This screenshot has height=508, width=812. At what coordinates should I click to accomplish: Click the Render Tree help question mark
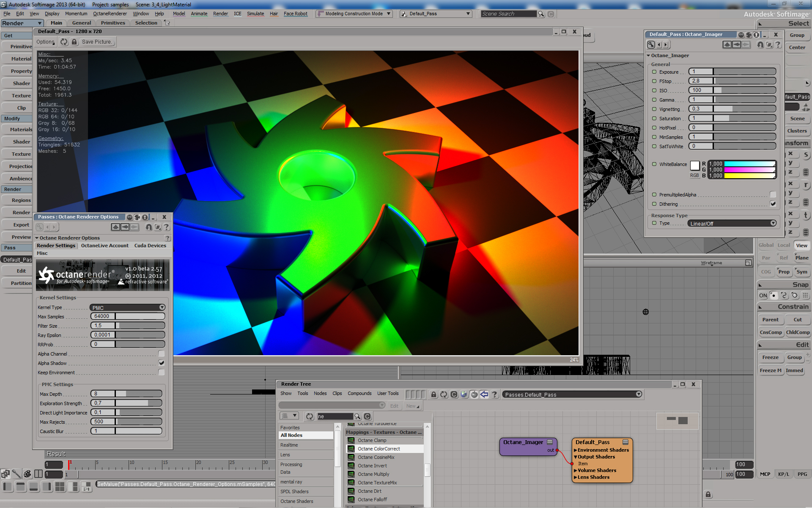pyautogui.click(x=494, y=395)
